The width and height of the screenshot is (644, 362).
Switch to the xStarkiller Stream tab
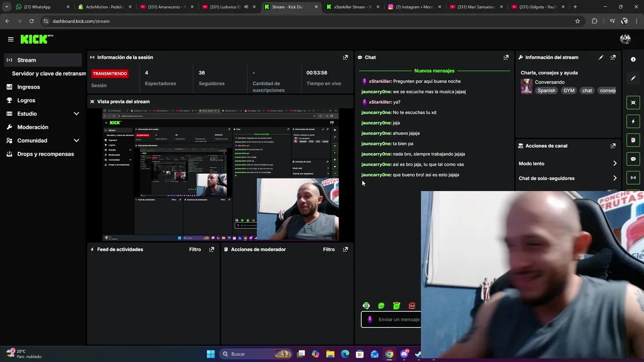(x=352, y=7)
